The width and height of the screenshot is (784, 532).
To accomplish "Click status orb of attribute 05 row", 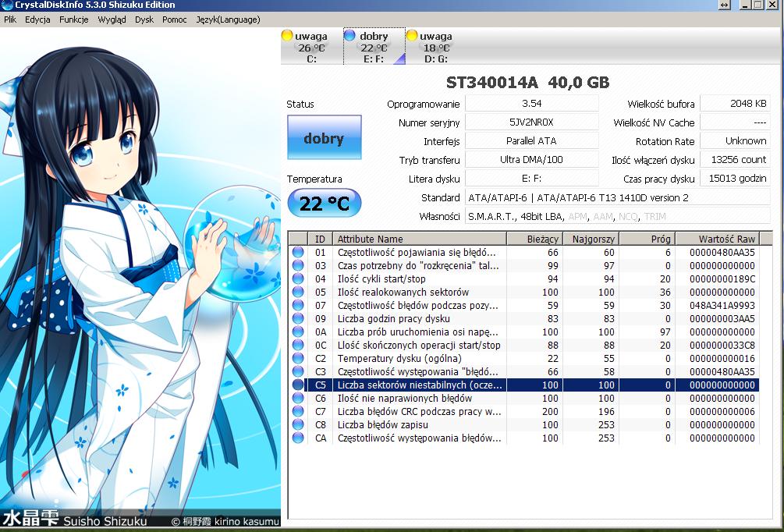I will coord(298,292).
